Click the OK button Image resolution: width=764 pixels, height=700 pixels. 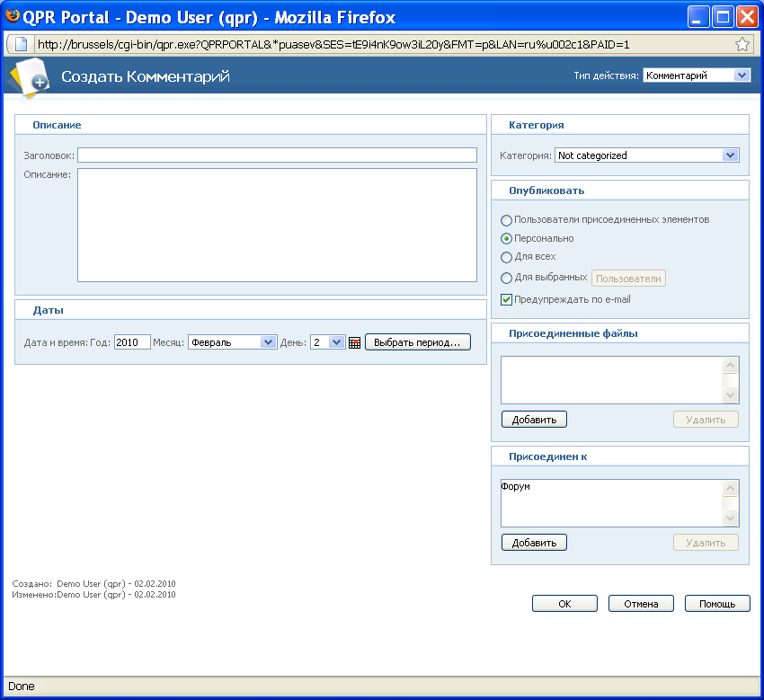tap(564, 604)
